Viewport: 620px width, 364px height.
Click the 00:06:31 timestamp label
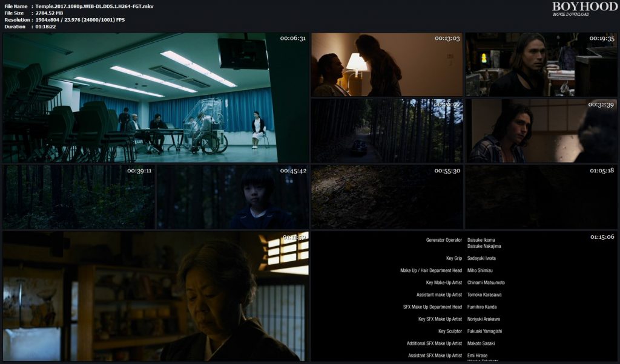292,38
